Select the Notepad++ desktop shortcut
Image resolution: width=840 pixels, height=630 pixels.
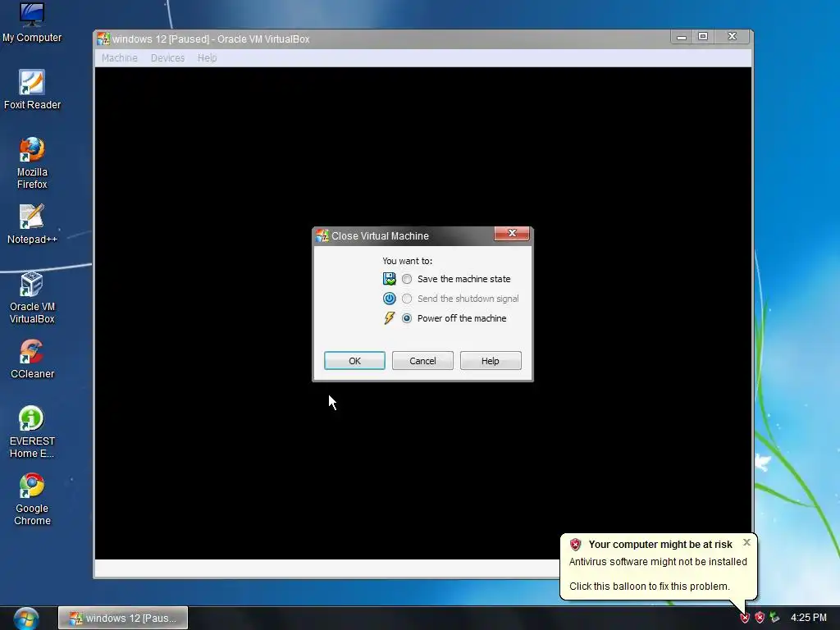pyautogui.click(x=32, y=224)
